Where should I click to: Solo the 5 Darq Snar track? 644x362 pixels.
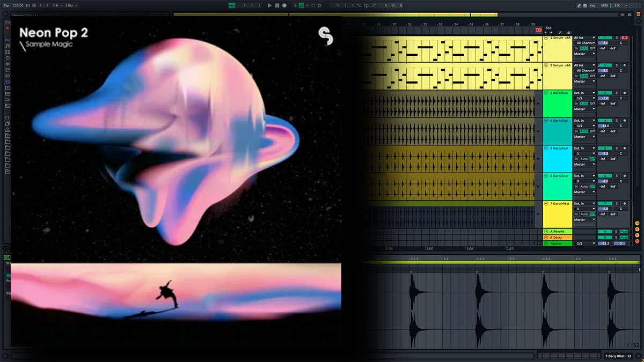coord(617,148)
